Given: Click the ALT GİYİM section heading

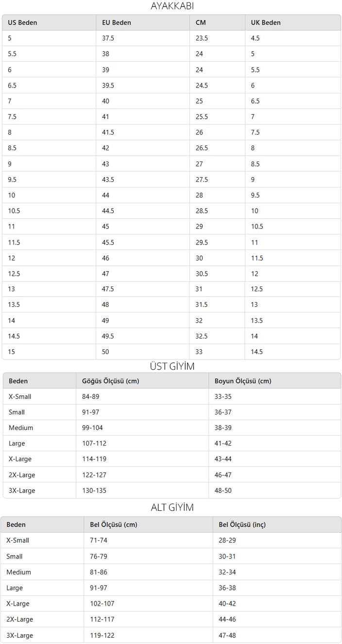Looking at the screenshot, I should pos(172,507).
